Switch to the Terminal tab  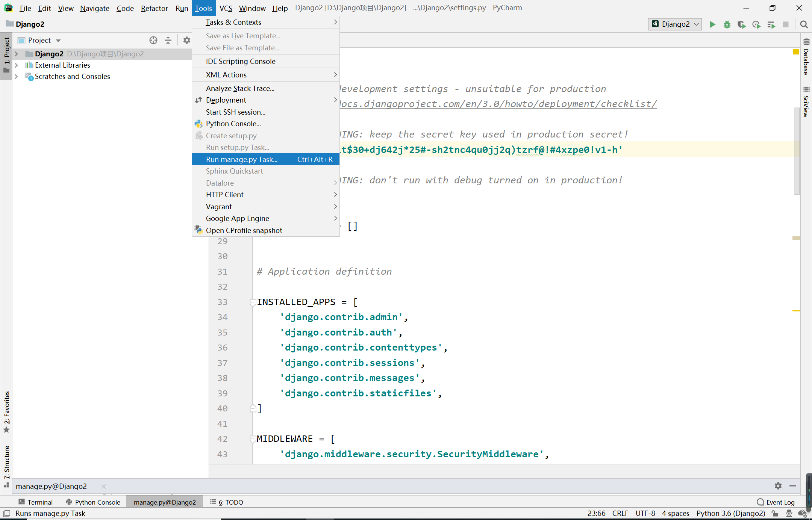[36, 502]
